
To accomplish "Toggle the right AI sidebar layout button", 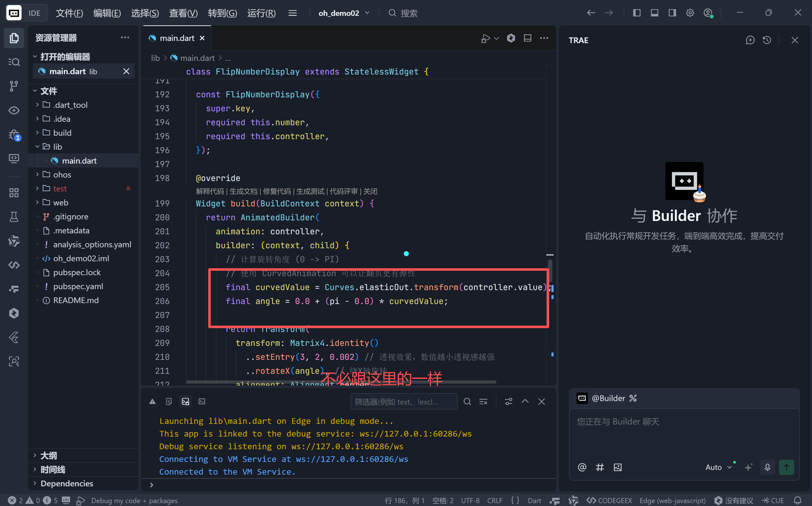I will tap(672, 13).
